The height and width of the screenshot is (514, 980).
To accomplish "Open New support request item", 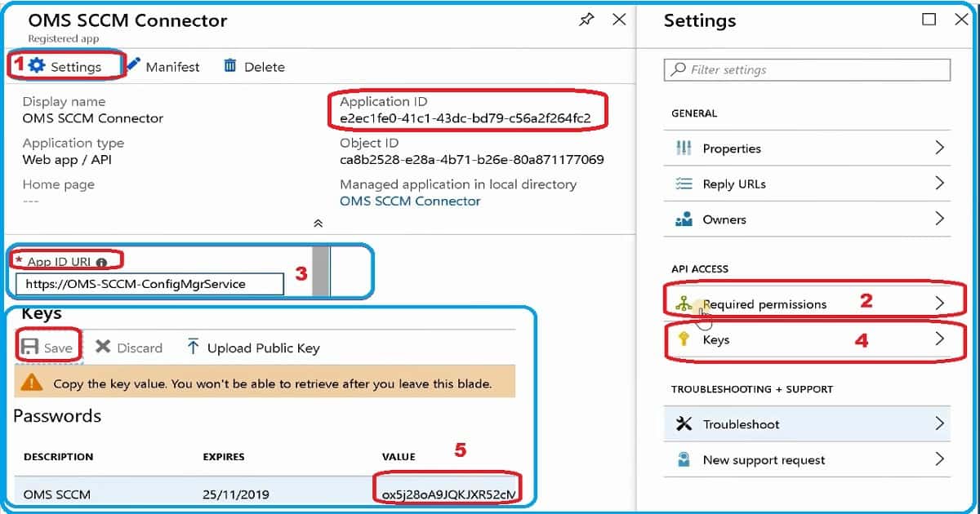I will coord(807,459).
